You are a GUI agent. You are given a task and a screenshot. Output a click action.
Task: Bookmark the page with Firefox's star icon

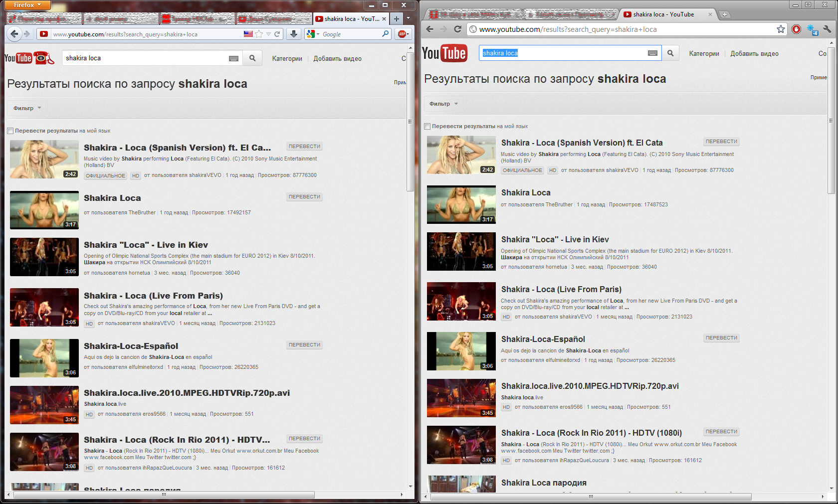pos(259,34)
